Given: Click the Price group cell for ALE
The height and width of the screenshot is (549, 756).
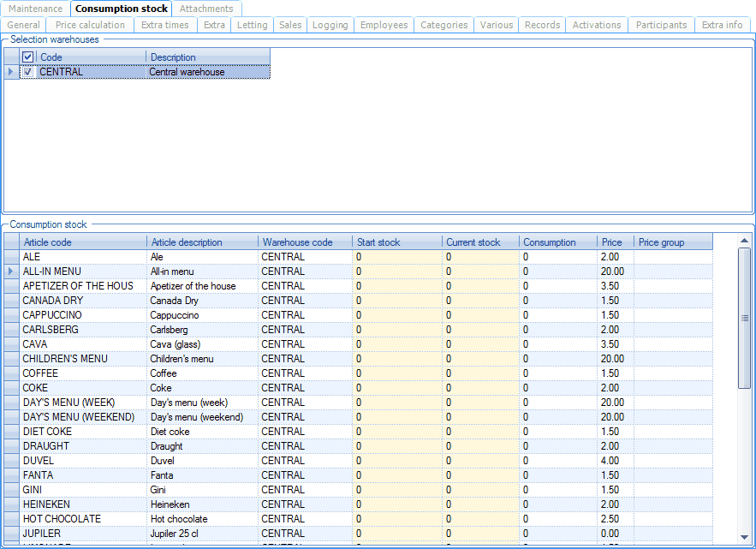Looking at the screenshot, I should pyautogui.click(x=673, y=257).
